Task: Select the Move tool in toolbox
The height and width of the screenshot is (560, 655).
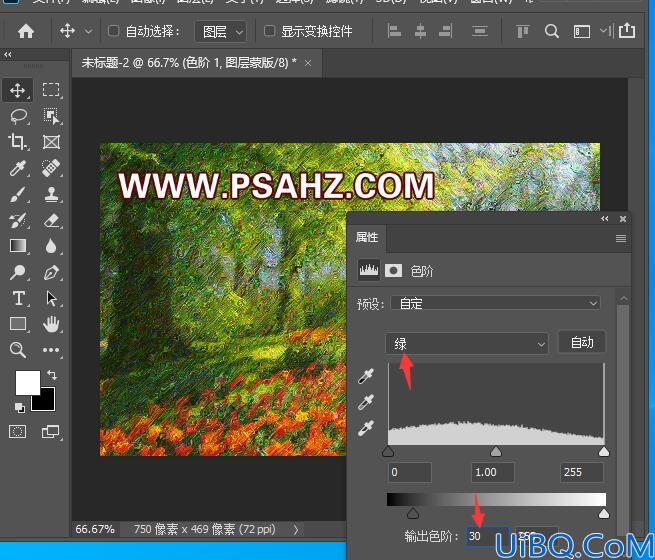Action: 18,90
